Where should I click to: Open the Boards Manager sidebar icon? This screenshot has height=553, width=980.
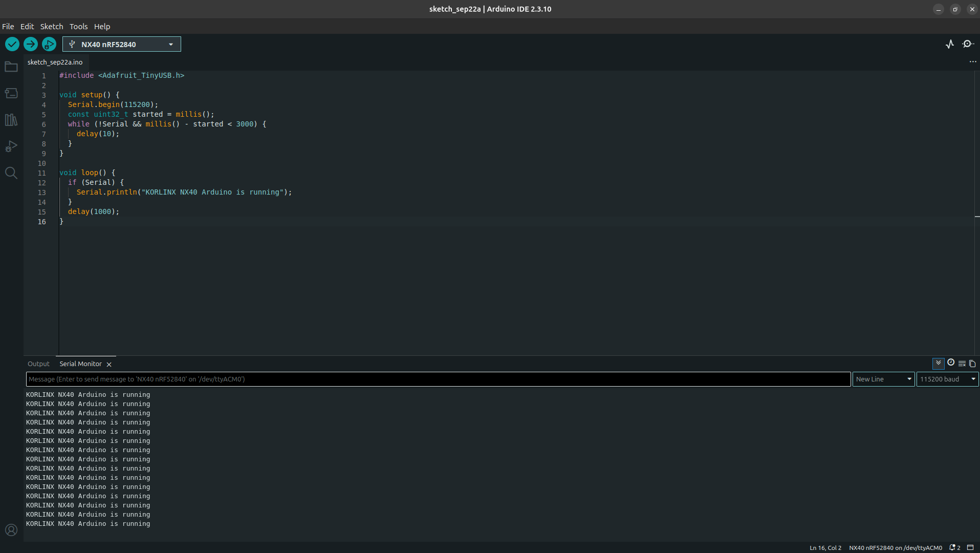[x=11, y=93]
